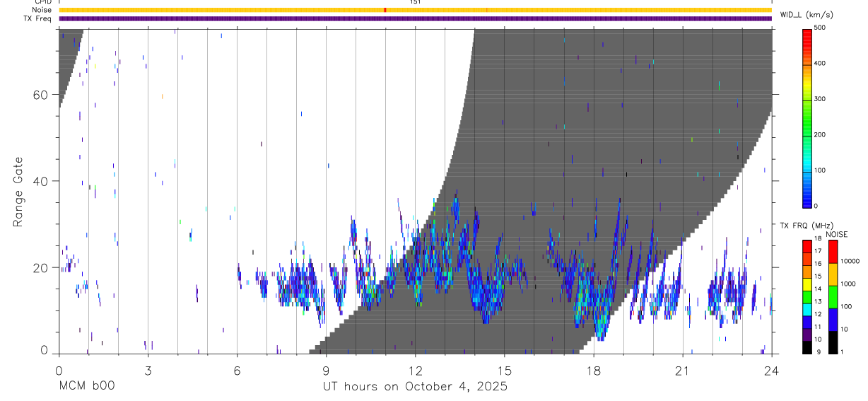Pick green 100–1000 swatch in NOISE legend
Viewport: 868px width, 401px height.
click(x=833, y=296)
